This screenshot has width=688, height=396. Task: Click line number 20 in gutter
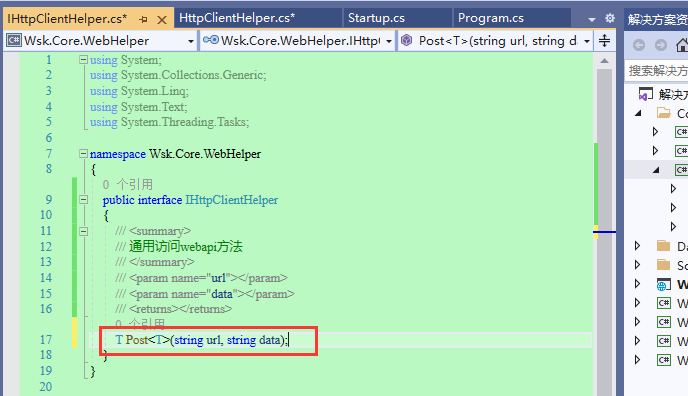point(46,387)
